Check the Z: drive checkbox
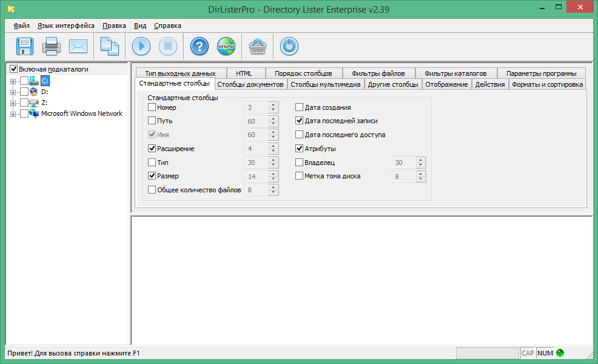This screenshot has width=598, height=364. 24,103
